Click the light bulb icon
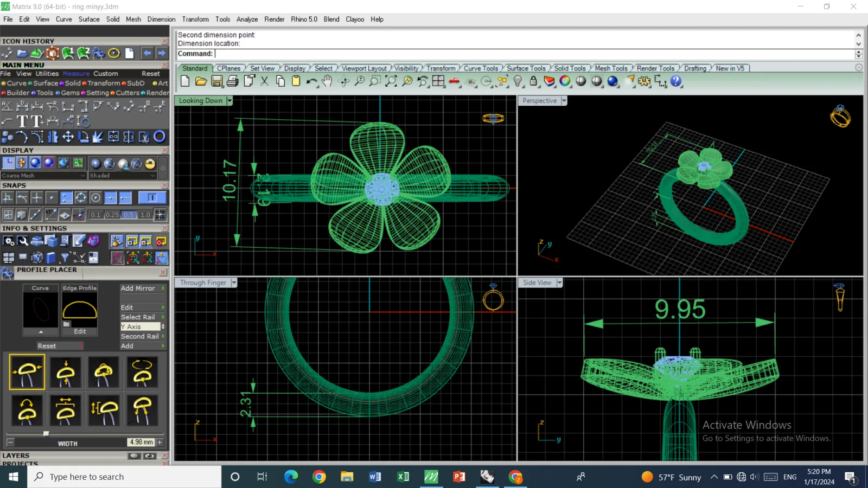 (x=518, y=81)
